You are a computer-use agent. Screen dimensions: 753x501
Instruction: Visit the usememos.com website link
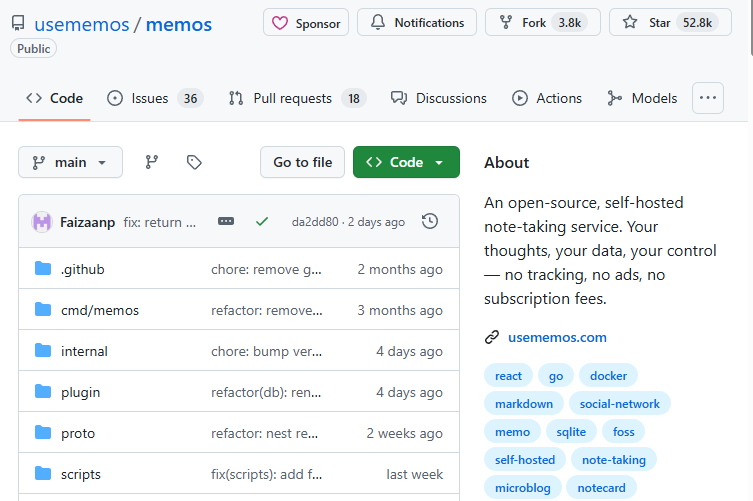557,337
